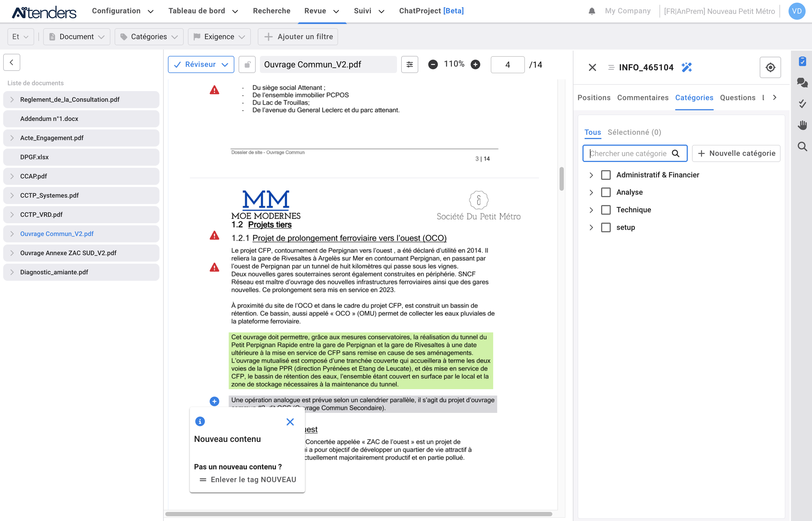
Task: Click the Nouvelle catégorie button
Action: pos(736,153)
